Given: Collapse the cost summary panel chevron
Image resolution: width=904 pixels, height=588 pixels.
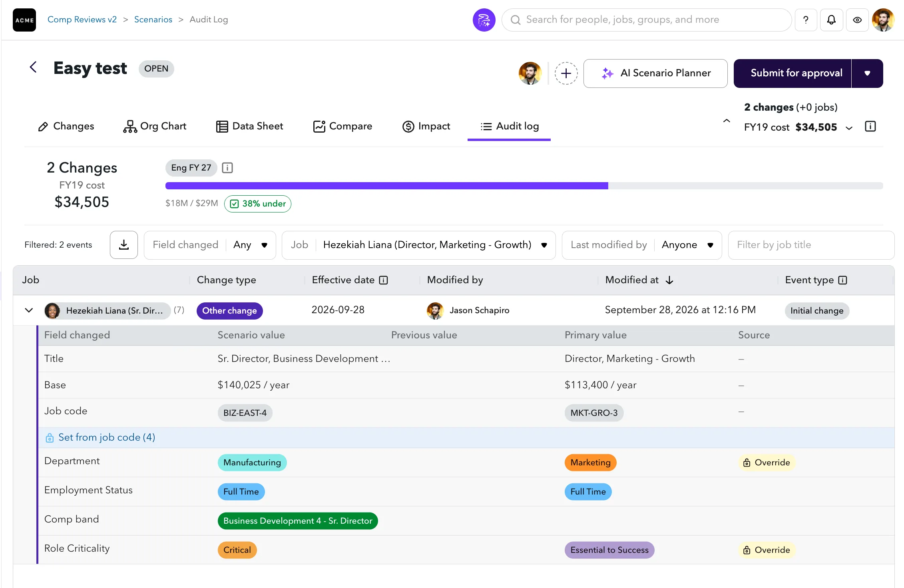Looking at the screenshot, I should click(x=727, y=121).
